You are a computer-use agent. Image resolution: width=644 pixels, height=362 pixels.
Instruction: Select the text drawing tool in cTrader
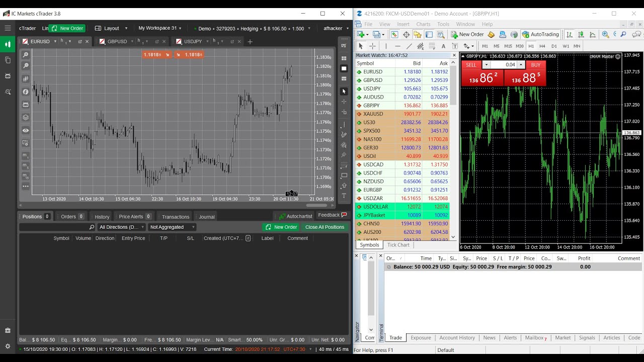[x=344, y=196]
